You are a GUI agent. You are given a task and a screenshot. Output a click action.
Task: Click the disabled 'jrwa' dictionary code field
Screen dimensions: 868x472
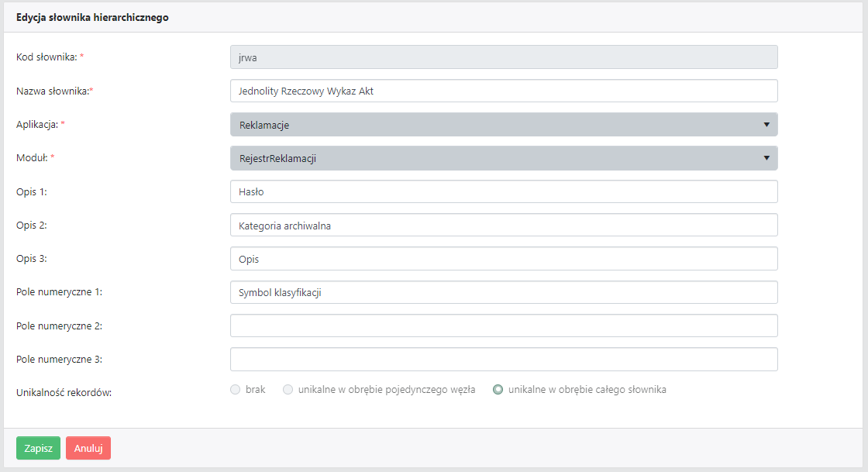pos(504,57)
